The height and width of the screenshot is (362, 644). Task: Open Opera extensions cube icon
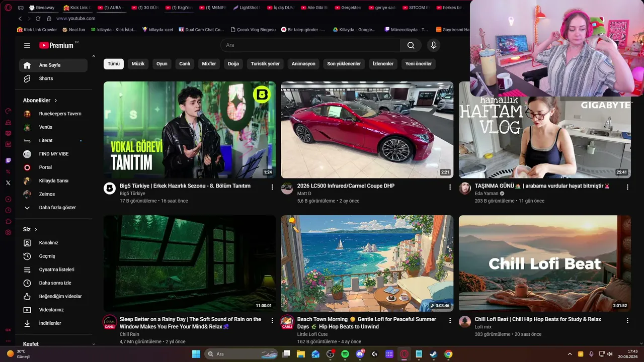[x=8, y=221]
